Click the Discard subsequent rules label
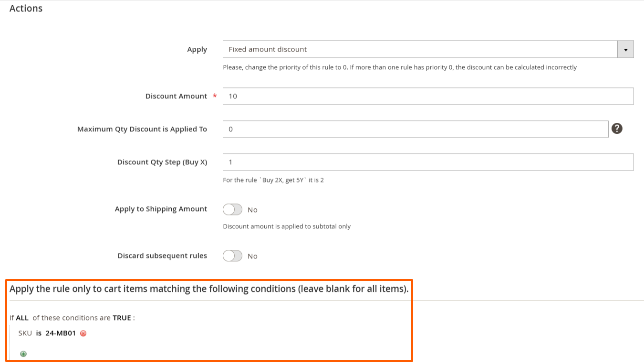 (x=162, y=256)
